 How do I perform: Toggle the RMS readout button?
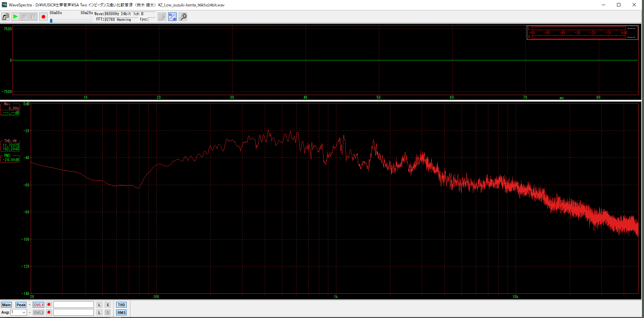pyautogui.click(x=122, y=313)
